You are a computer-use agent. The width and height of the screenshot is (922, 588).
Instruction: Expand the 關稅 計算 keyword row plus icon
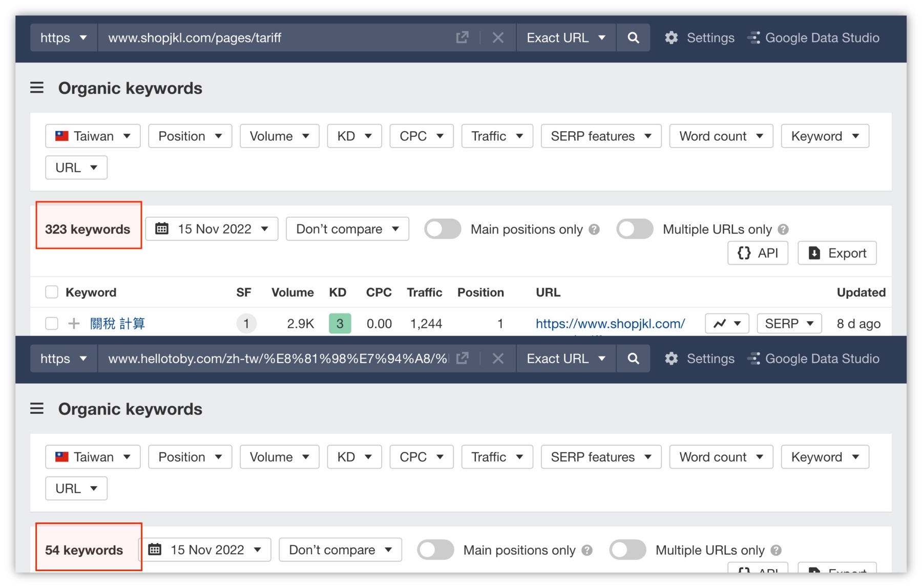coord(74,324)
